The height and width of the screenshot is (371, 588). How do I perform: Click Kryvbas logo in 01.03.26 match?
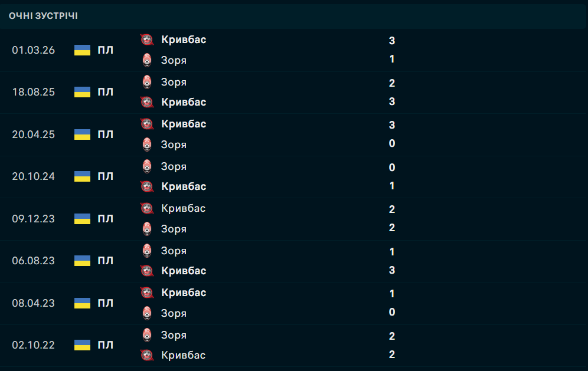(147, 40)
